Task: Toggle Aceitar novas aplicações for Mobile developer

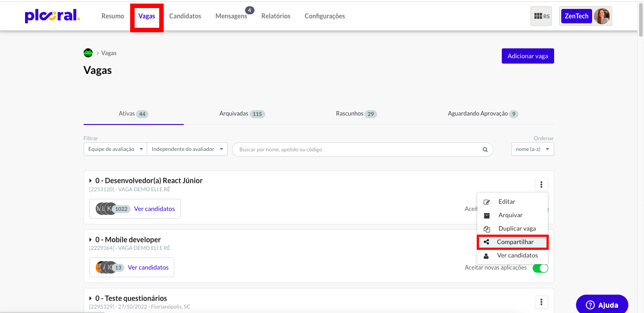Action: tap(540, 268)
